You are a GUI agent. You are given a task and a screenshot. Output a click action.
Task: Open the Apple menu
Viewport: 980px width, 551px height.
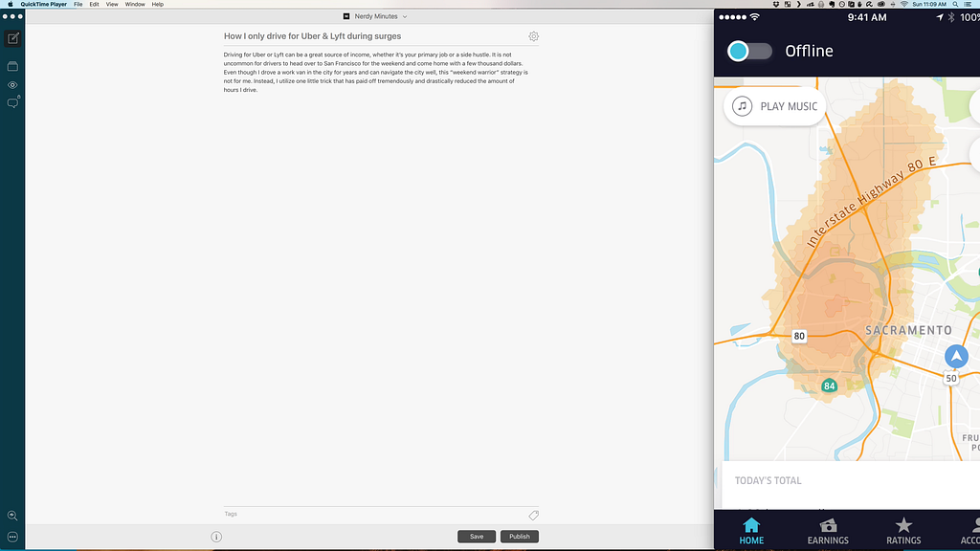click(10, 5)
